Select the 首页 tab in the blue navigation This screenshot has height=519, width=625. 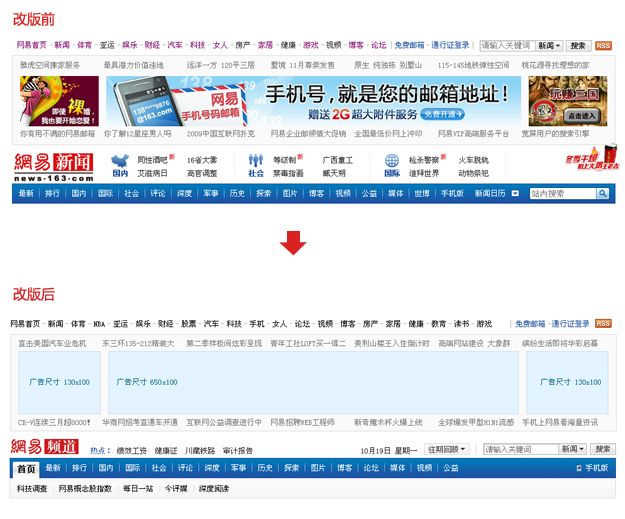[26, 469]
